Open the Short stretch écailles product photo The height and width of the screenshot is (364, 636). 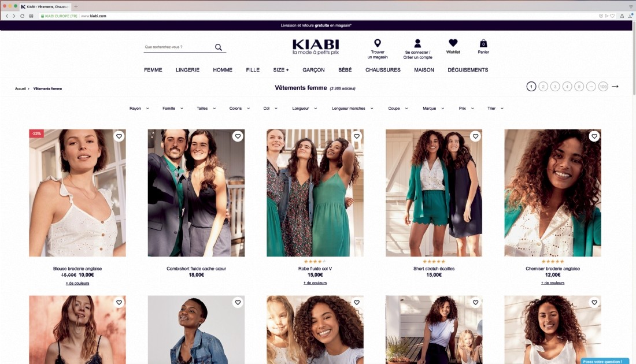(x=434, y=192)
